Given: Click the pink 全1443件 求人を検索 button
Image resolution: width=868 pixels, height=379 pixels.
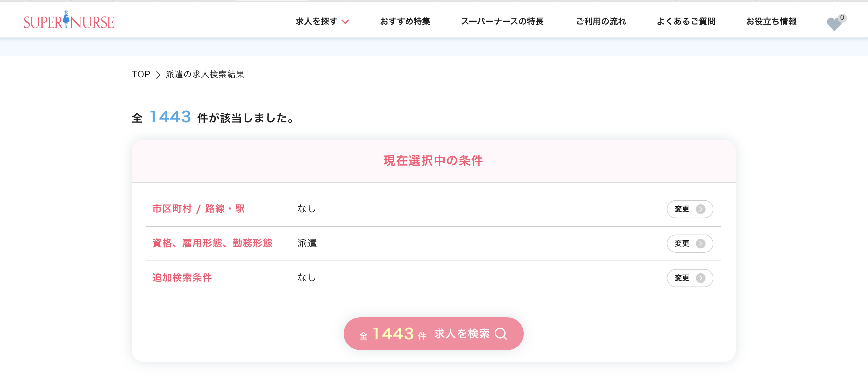Looking at the screenshot, I should click(x=433, y=333).
